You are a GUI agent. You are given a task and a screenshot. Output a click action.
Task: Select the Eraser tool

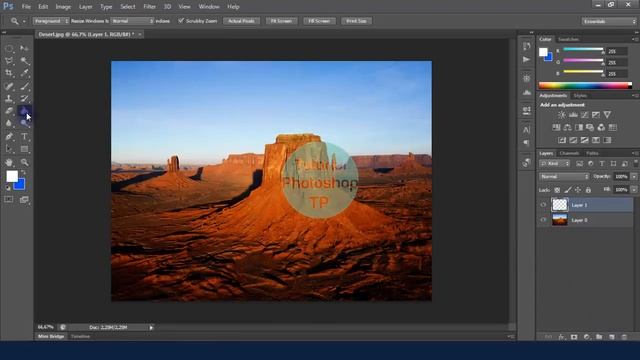coord(9,111)
